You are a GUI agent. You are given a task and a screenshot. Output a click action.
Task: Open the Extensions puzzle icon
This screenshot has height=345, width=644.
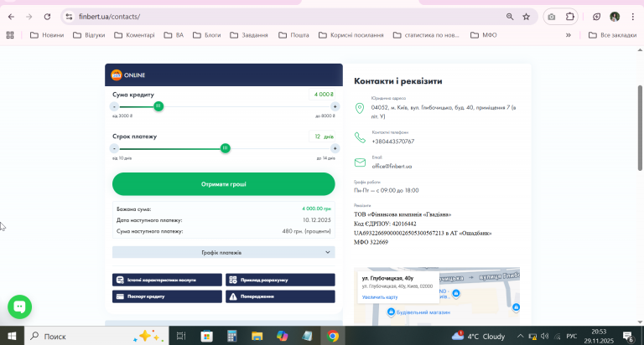click(x=569, y=17)
